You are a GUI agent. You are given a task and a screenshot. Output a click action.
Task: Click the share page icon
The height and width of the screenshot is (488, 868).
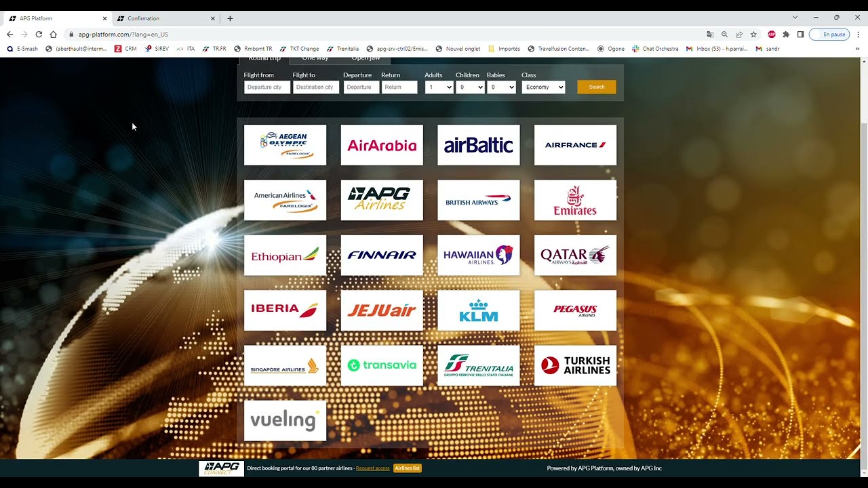tap(739, 34)
